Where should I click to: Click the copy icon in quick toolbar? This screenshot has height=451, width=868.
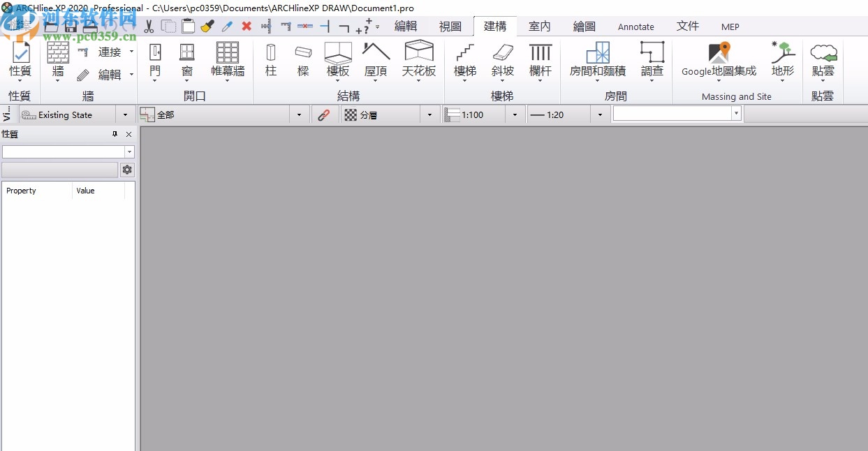pos(168,27)
